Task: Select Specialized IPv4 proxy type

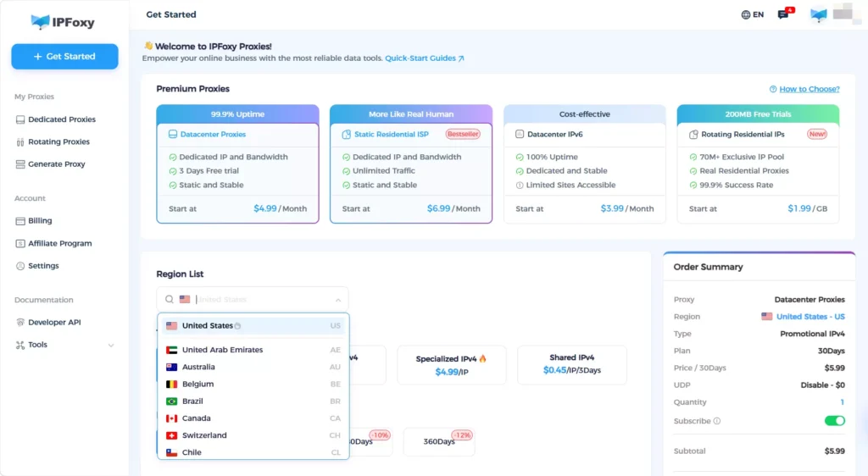Action: coord(451,365)
